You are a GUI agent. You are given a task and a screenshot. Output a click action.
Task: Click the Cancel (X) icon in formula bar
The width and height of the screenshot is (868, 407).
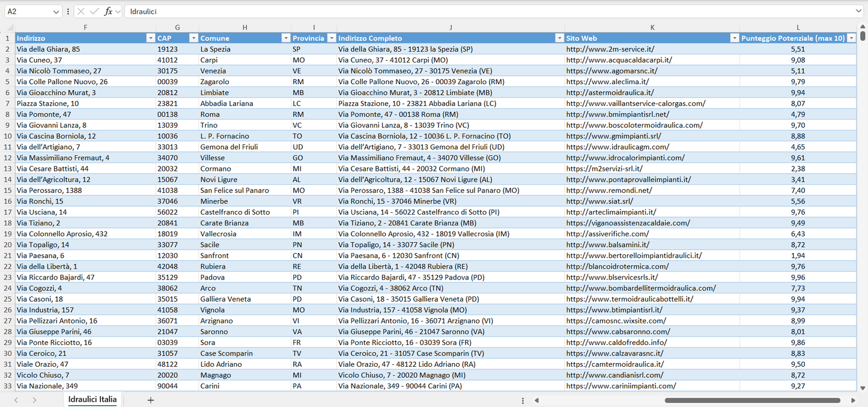(80, 10)
